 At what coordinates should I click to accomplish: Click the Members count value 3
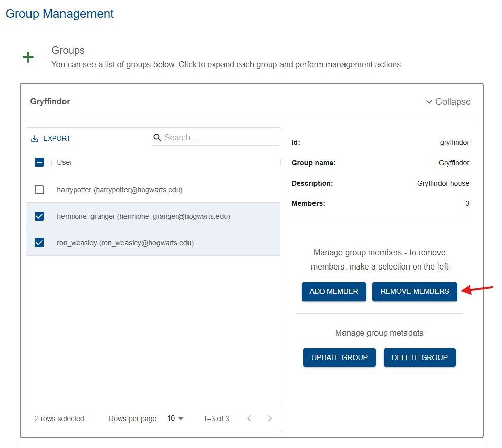[467, 203]
